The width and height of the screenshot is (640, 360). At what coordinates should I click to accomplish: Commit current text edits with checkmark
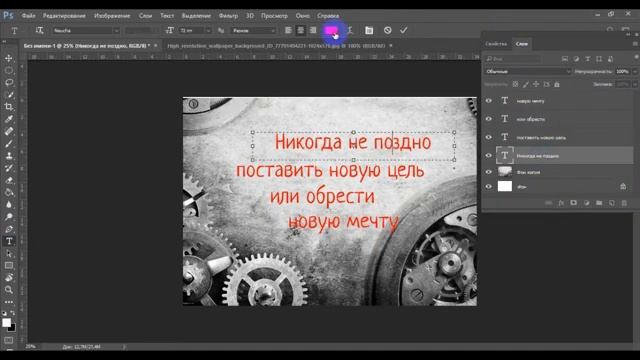[x=404, y=30]
